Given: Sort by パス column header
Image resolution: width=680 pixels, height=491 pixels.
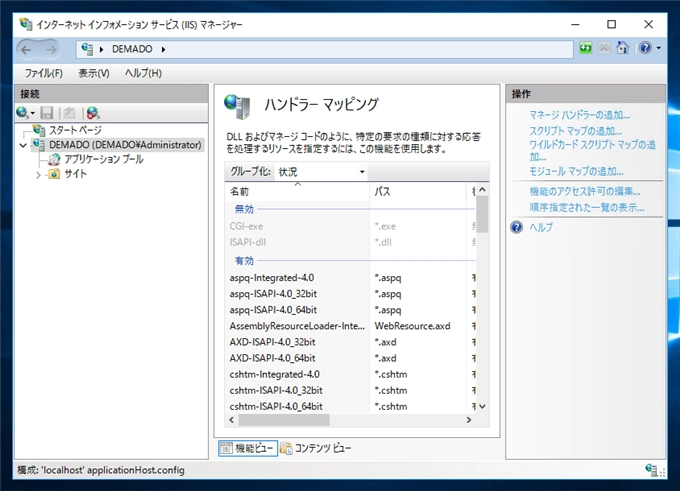Looking at the screenshot, I should pos(418,191).
